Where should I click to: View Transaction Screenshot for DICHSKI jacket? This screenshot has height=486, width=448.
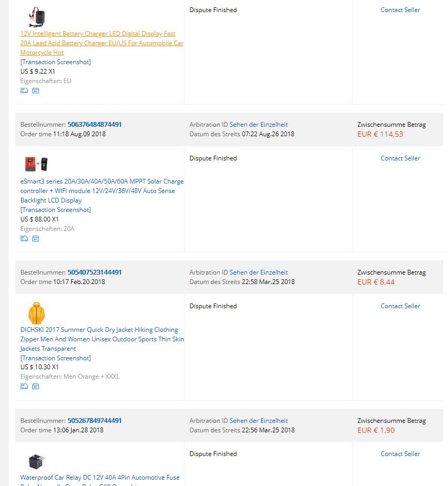(55, 358)
